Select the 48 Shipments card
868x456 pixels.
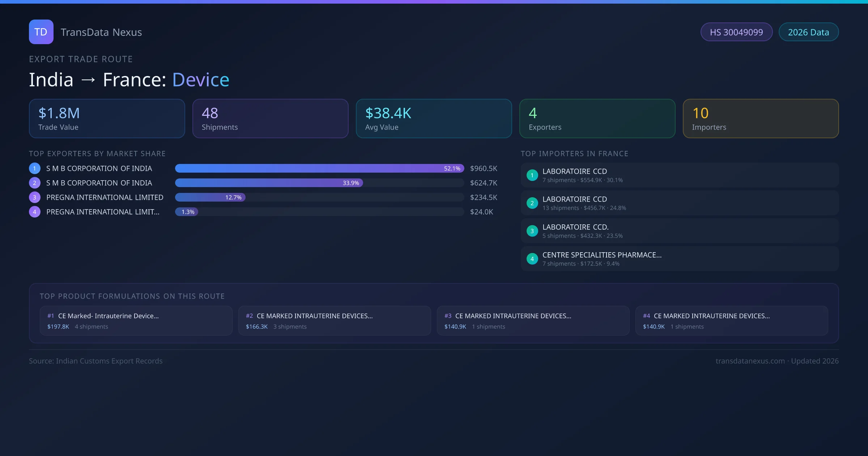(x=270, y=119)
